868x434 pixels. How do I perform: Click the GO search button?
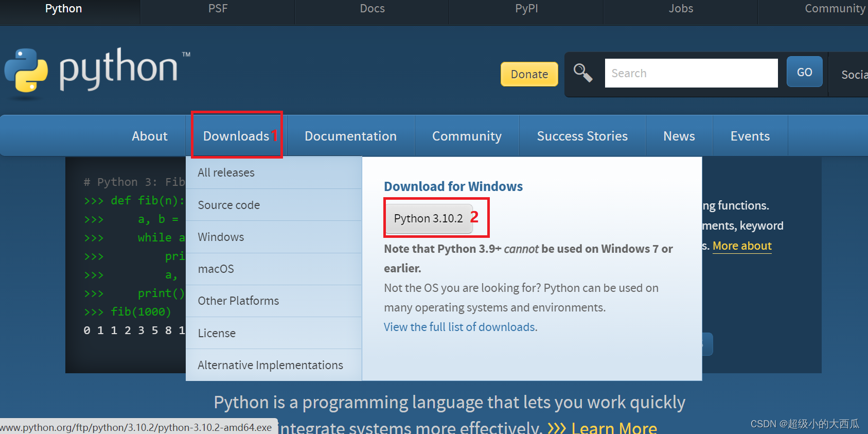pos(804,72)
